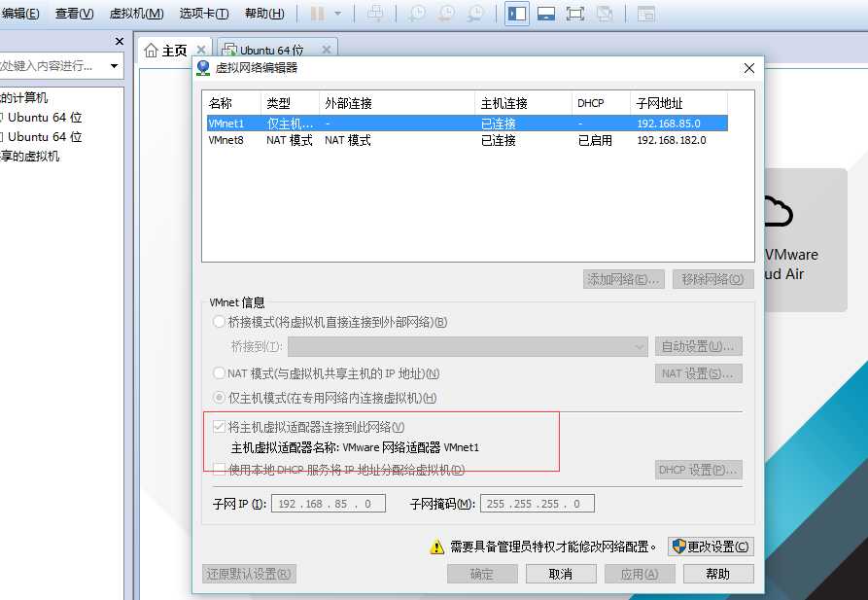Click the take snapshot toolbar icon

417,14
